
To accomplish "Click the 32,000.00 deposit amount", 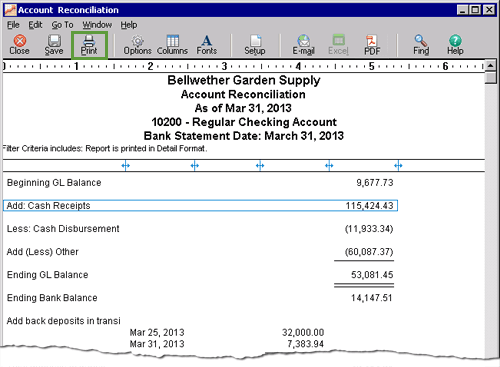I will coord(303,332).
